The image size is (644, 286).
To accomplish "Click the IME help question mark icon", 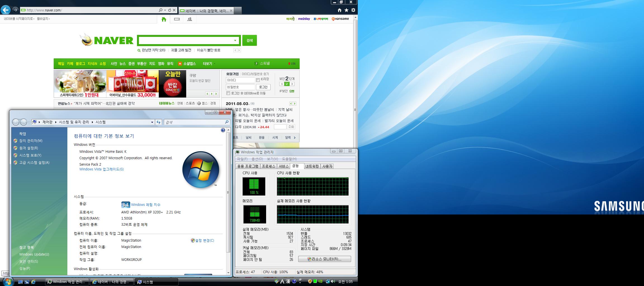I will tap(294, 282).
